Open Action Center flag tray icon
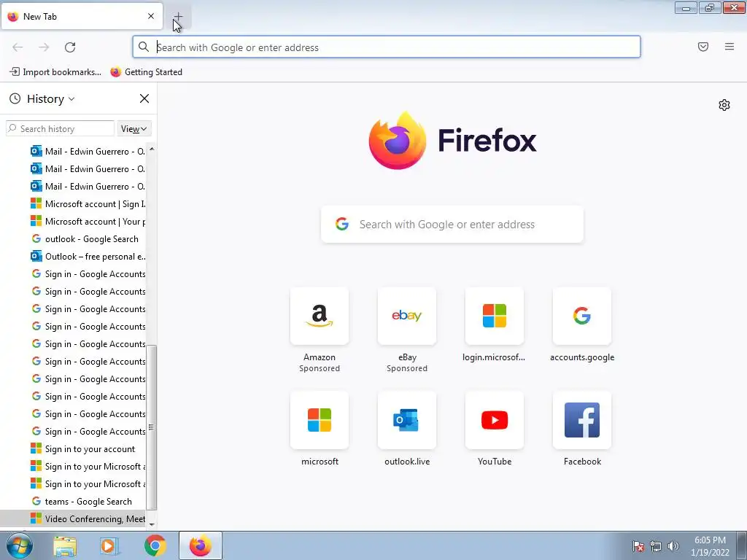Image resolution: width=747 pixels, height=560 pixels. point(638,546)
